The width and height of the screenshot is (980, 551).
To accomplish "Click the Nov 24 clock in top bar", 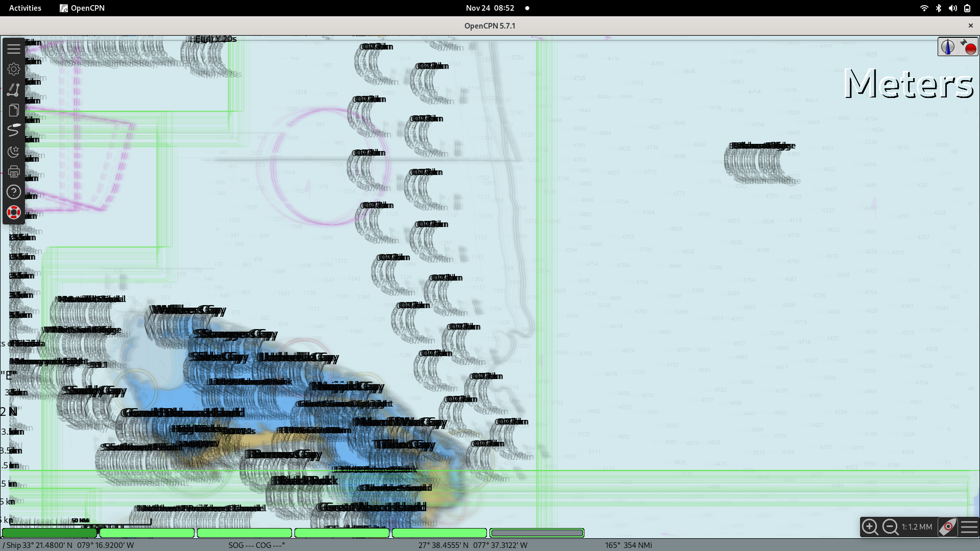I will [489, 8].
